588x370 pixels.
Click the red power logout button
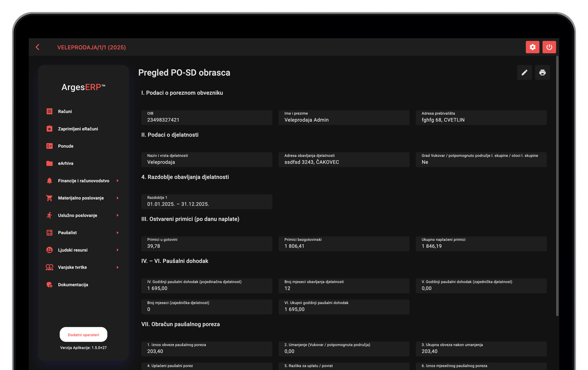pos(549,47)
